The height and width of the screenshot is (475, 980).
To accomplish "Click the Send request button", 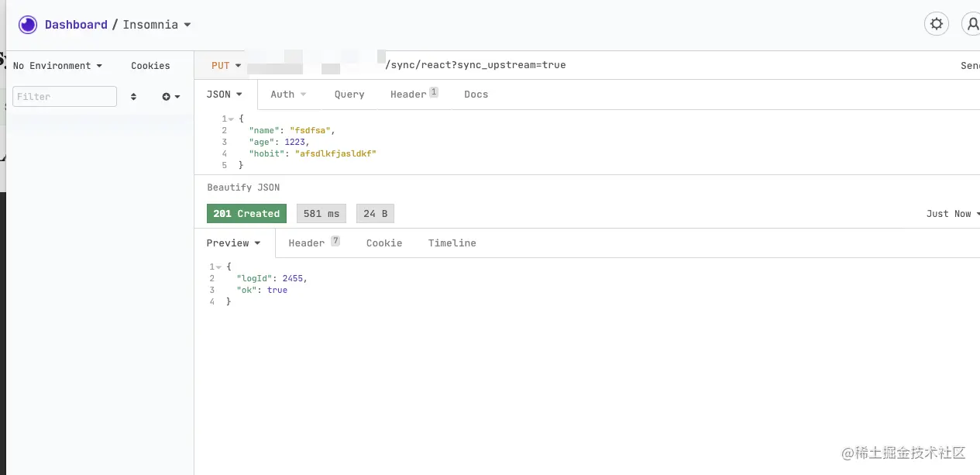I will pyautogui.click(x=970, y=66).
